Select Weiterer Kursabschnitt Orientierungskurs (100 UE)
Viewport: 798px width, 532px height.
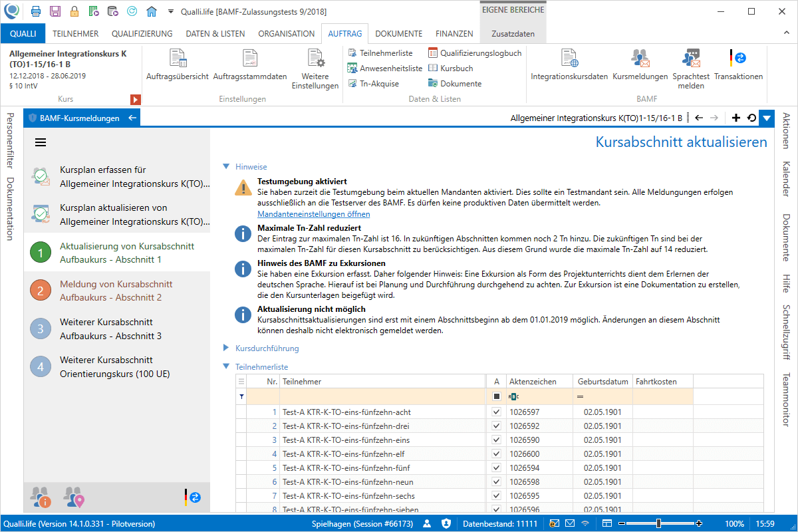pos(117,366)
